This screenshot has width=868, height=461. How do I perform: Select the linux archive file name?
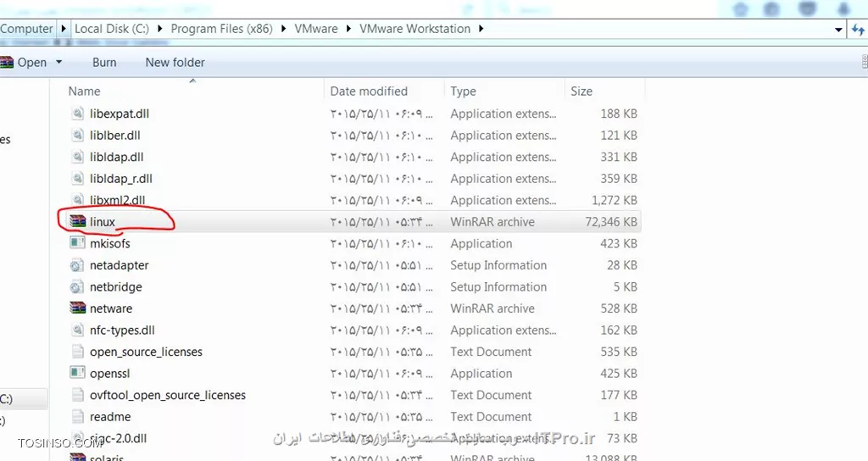pos(103,221)
